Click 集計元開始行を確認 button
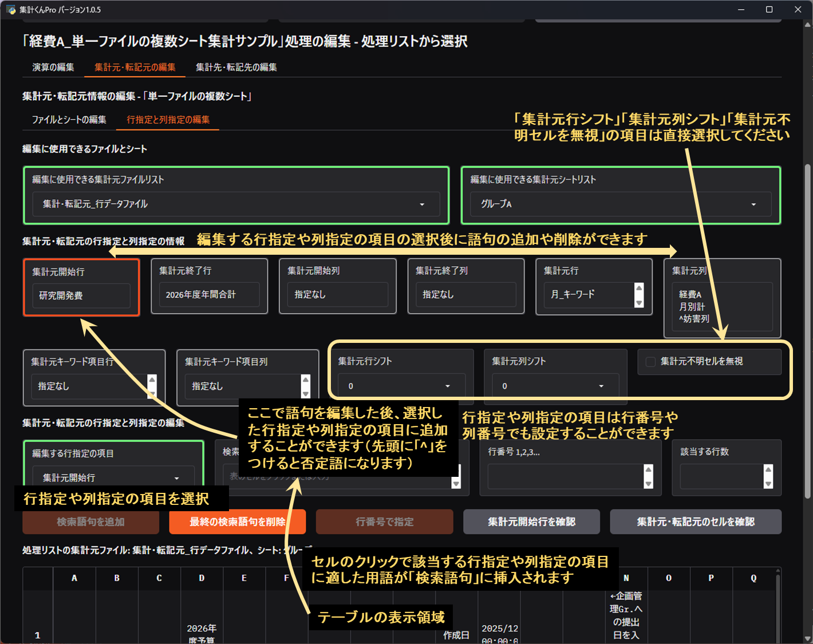This screenshot has height=644, width=813. [531, 521]
